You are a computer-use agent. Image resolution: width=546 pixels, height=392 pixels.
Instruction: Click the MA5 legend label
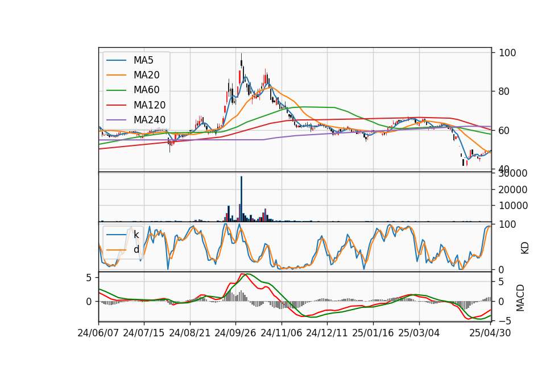(x=143, y=60)
